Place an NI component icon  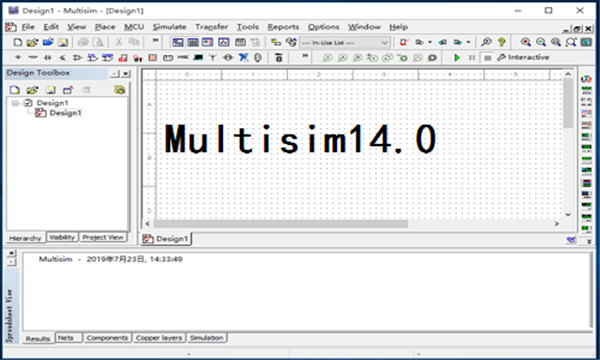pos(243,57)
